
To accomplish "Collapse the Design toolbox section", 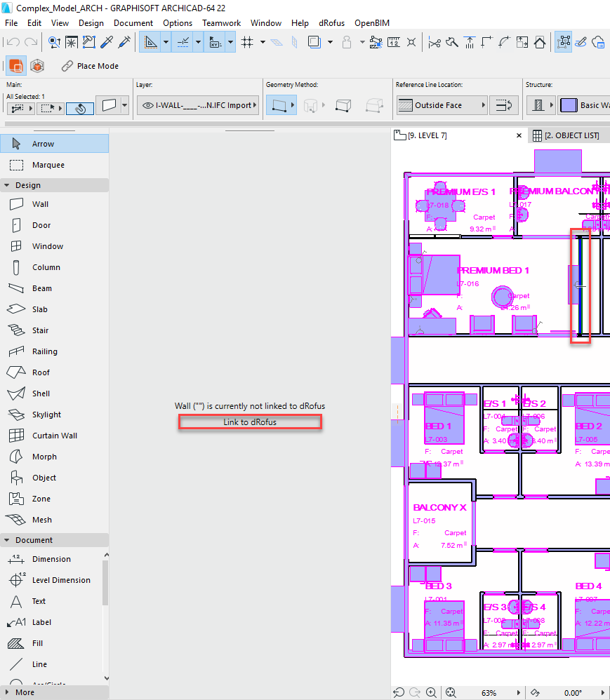I will tap(7, 185).
